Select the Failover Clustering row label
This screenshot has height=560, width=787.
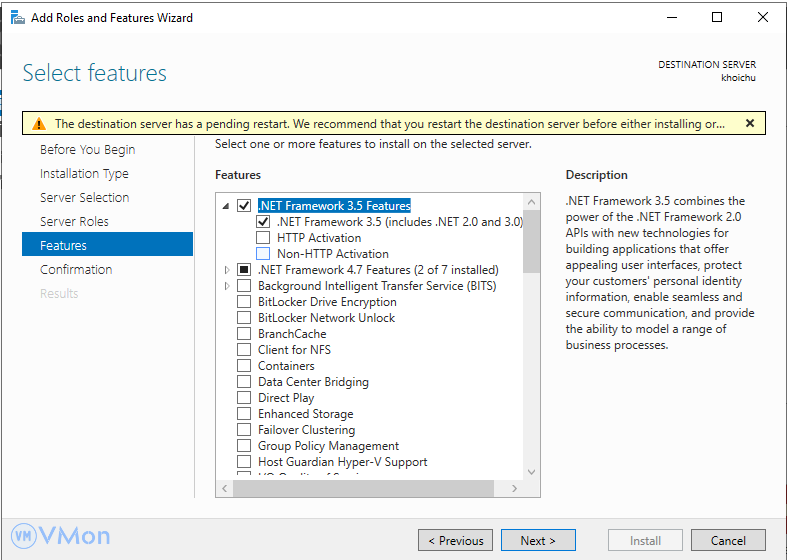306,430
